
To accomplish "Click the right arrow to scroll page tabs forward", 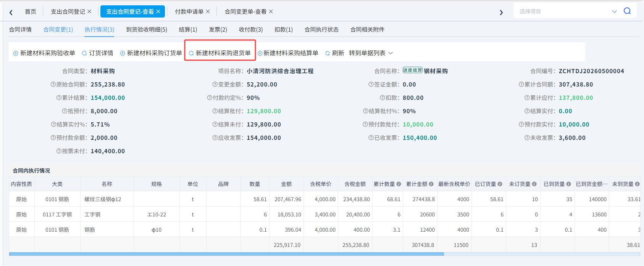I will pos(501,12).
